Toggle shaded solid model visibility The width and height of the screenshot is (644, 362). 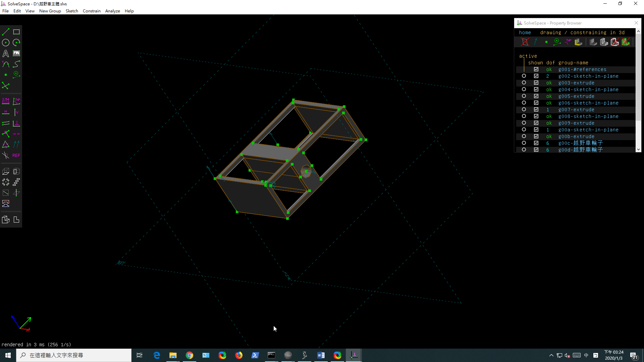[593, 42]
